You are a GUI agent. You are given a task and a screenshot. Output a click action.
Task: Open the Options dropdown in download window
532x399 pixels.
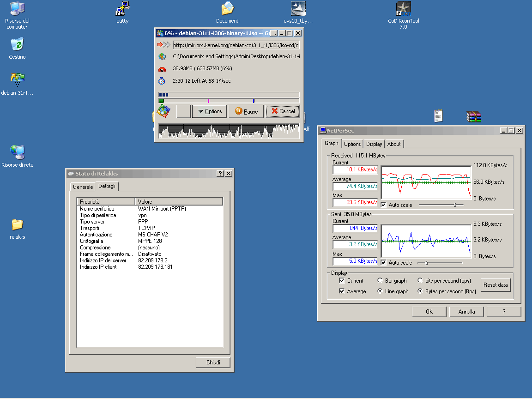(x=209, y=111)
